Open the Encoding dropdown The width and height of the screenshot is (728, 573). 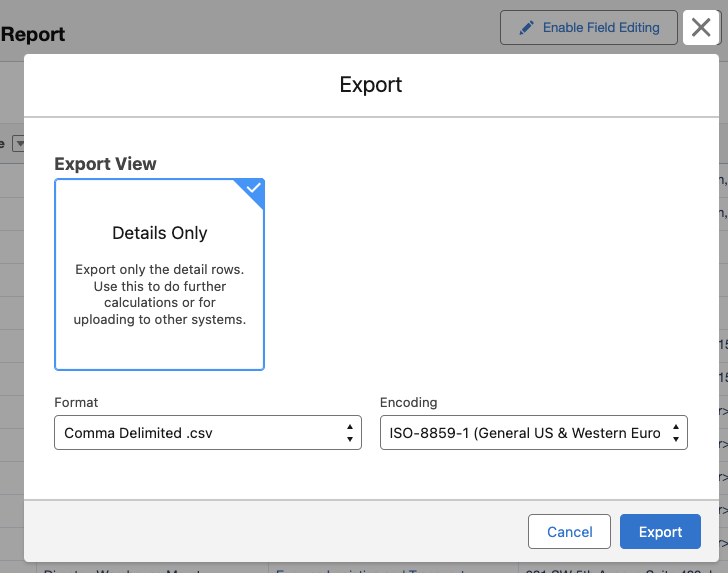point(533,433)
